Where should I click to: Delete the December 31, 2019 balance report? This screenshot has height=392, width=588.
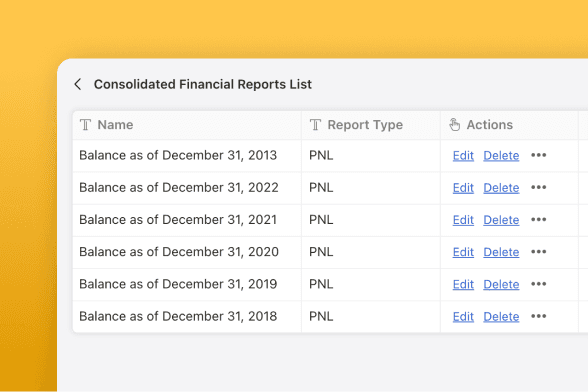[501, 285]
